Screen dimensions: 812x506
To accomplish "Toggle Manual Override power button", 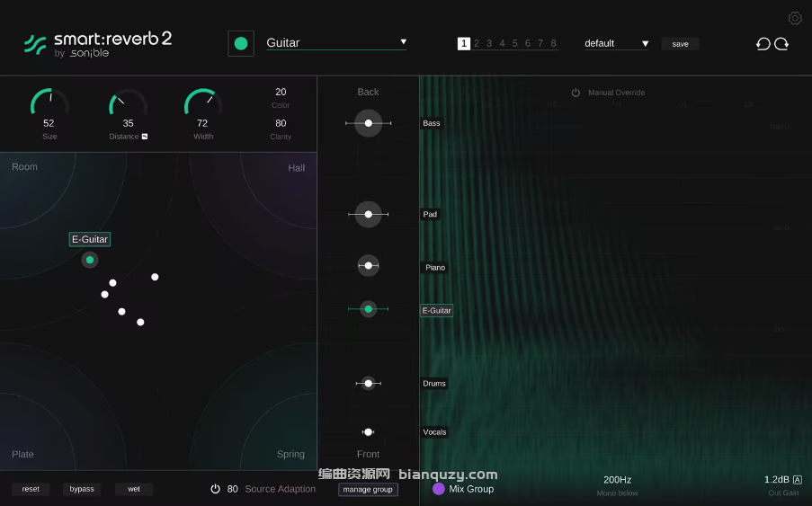I will [x=576, y=93].
